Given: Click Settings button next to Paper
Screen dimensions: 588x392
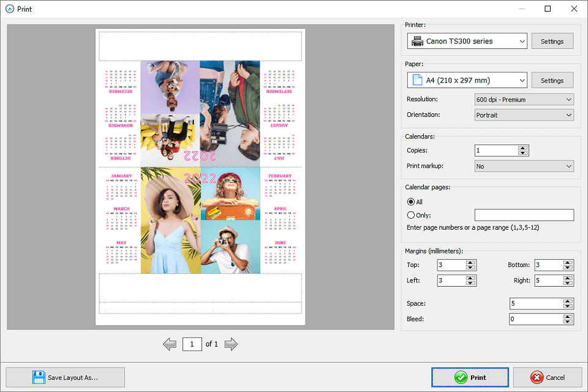Looking at the screenshot, I should pyautogui.click(x=552, y=80).
